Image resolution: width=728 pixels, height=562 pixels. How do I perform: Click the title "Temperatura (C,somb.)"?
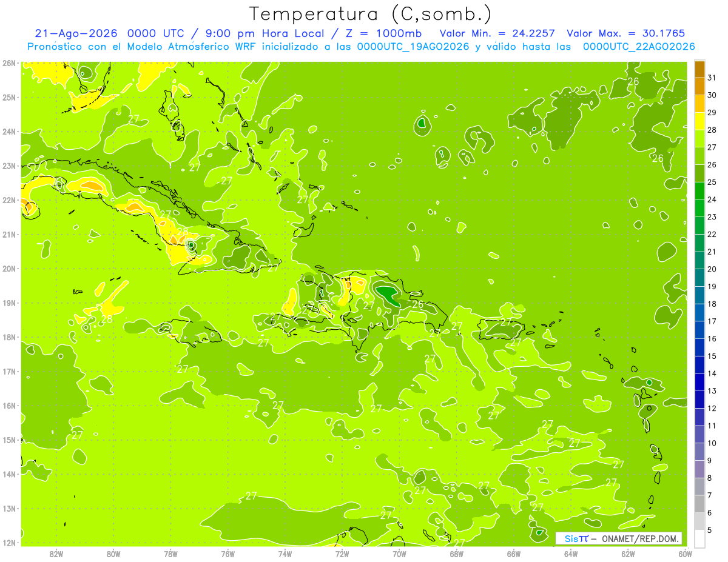(371, 14)
